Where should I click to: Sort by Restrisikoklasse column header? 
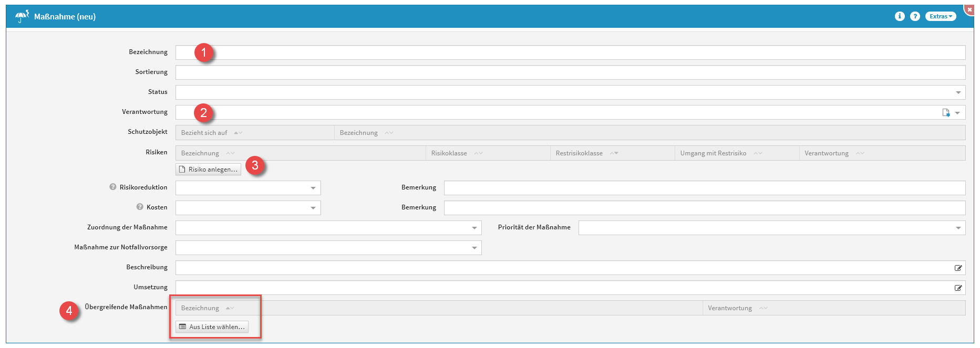click(x=579, y=153)
